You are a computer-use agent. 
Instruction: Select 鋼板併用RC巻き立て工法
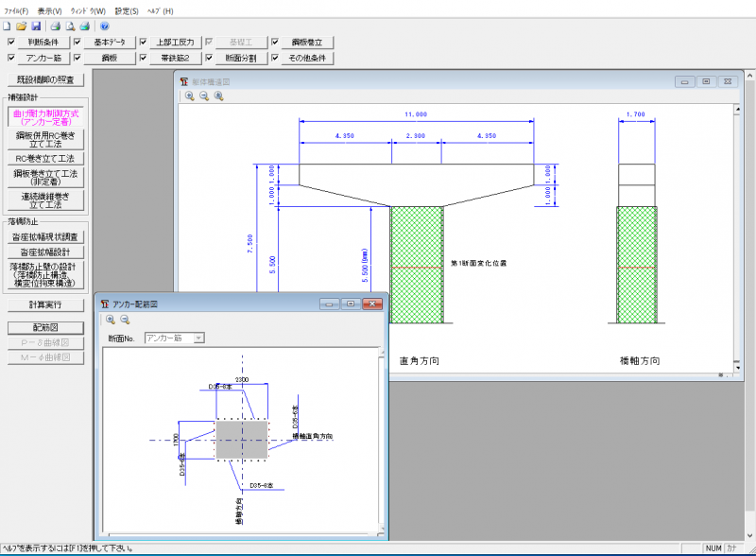[45, 140]
